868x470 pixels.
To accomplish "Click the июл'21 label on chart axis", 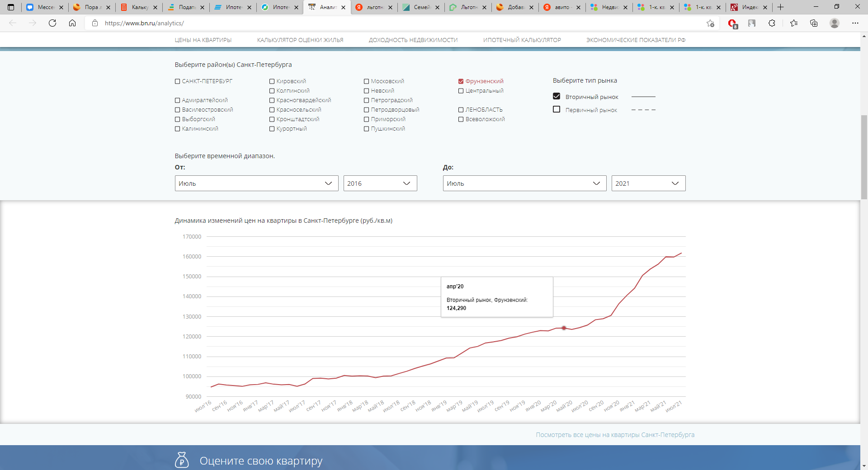I will 674,406.
